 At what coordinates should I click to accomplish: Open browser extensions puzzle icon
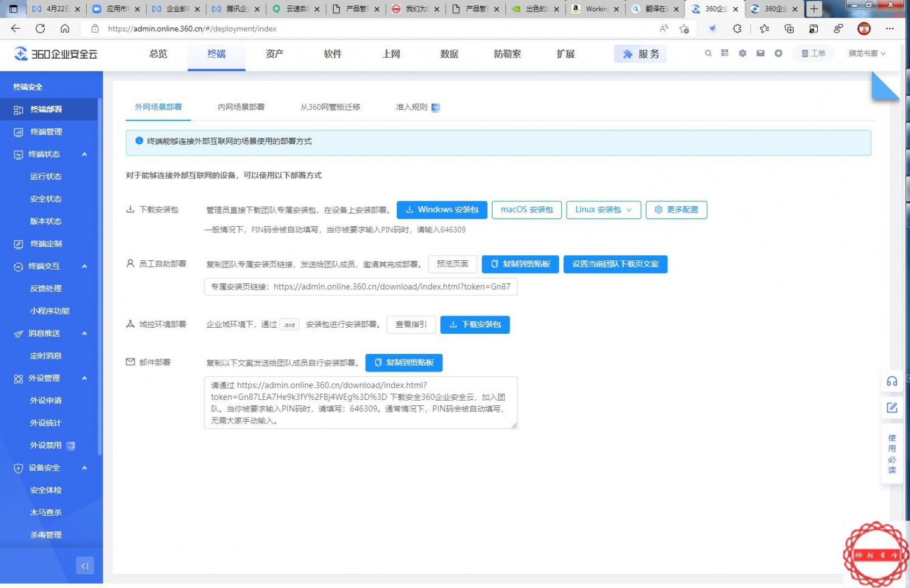[737, 29]
